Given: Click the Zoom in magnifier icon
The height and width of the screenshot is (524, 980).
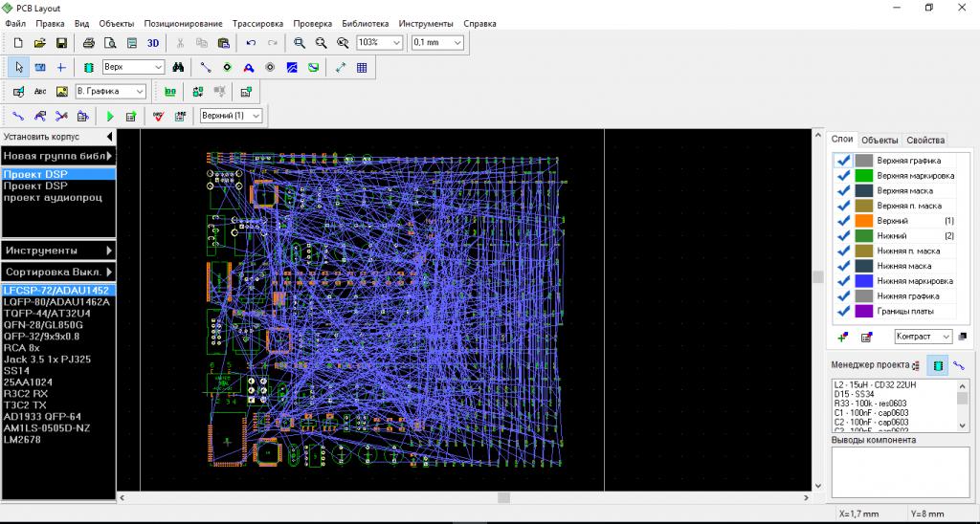Looking at the screenshot, I should click(300, 43).
